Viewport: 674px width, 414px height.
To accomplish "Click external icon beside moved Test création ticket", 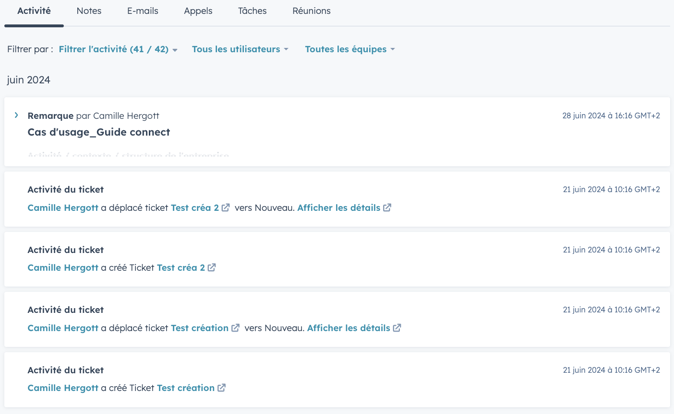I will [236, 328].
